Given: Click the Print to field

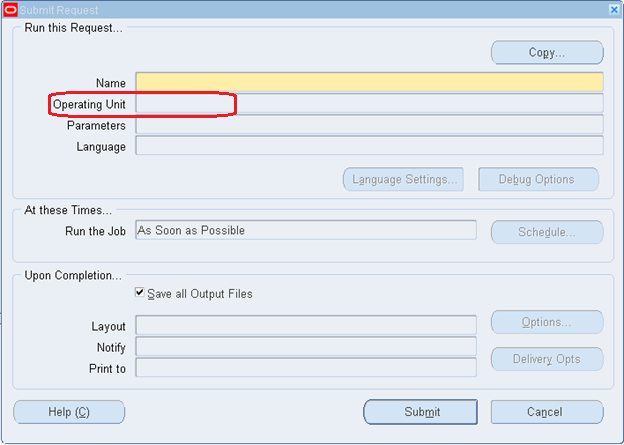Looking at the screenshot, I should click(x=306, y=368).
